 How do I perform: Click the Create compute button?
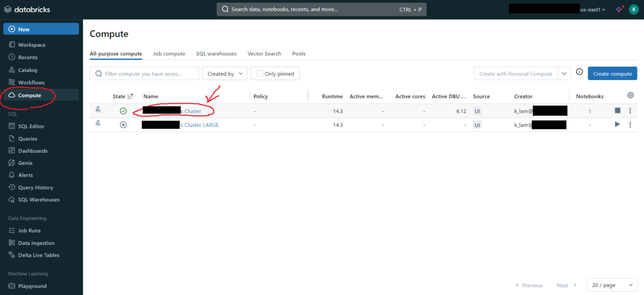612,74
